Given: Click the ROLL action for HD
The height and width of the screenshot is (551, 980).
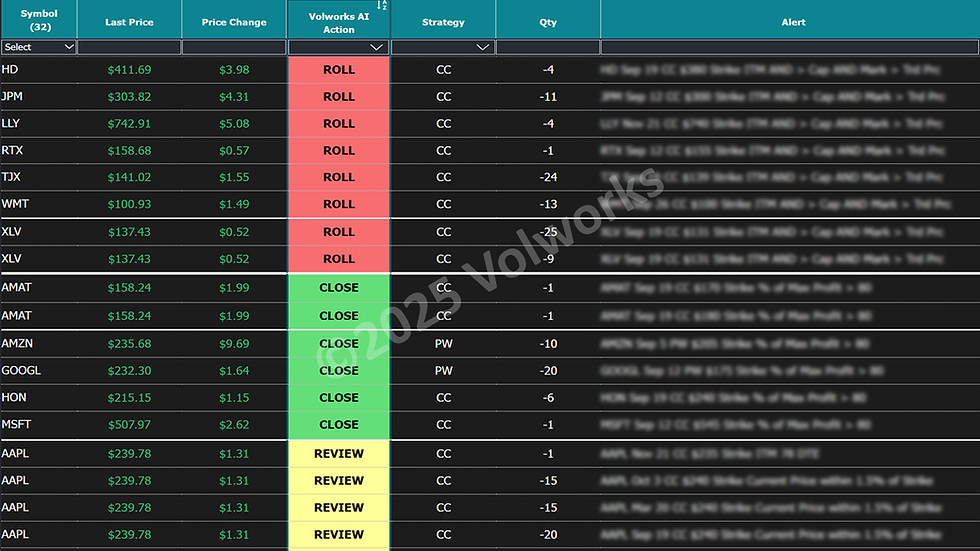Looking at the screenshot, I should [339, 70].
